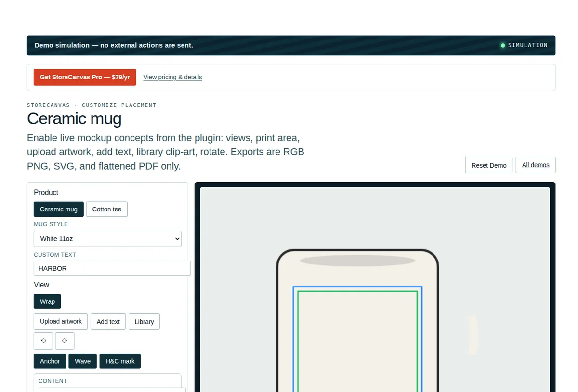Click the Add text button
578x392 pixels.
[x=108, y=321]
